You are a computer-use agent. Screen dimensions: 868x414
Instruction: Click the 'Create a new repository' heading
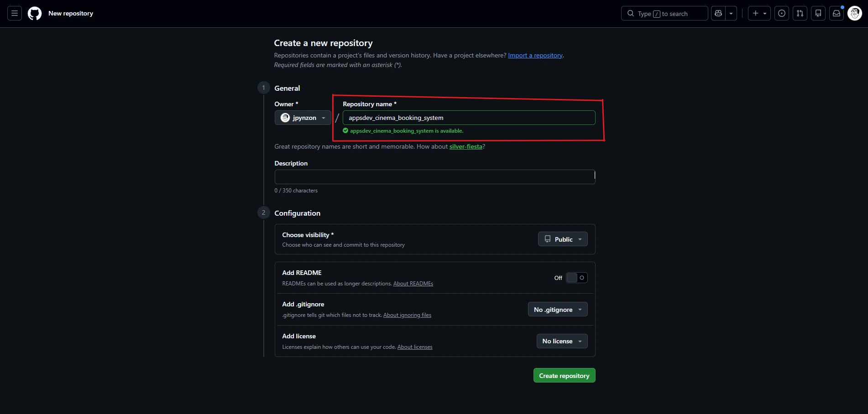coord(323,43)
